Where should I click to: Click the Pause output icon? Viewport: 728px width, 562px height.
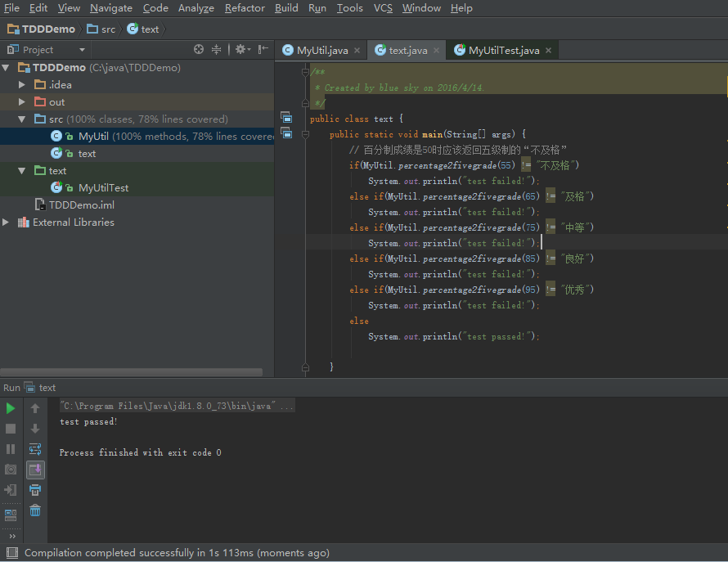(10, 449)
